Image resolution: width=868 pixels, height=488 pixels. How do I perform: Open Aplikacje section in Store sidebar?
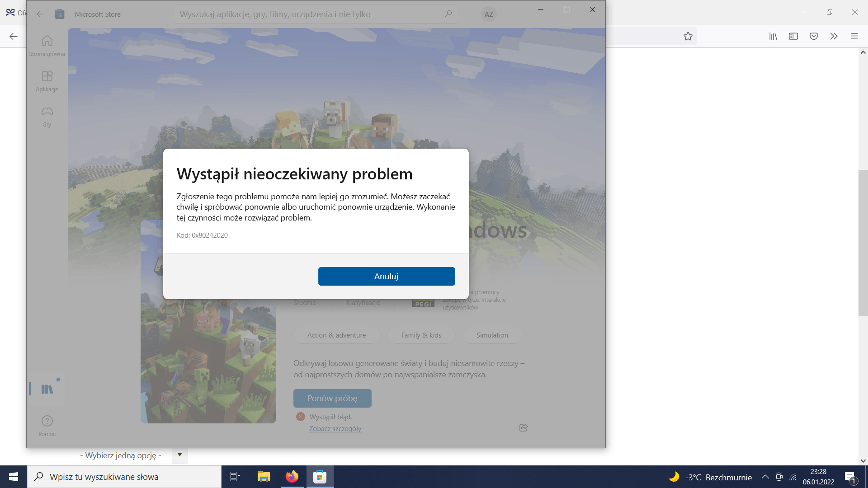tap(47, 81)
